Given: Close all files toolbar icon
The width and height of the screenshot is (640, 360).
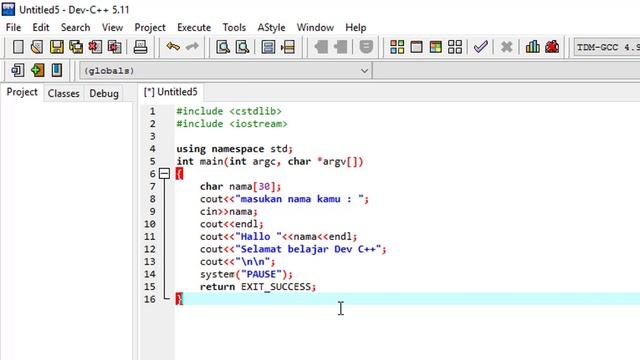Looking at the screenshot, I should pyautogui.click(x=115, y=47).
